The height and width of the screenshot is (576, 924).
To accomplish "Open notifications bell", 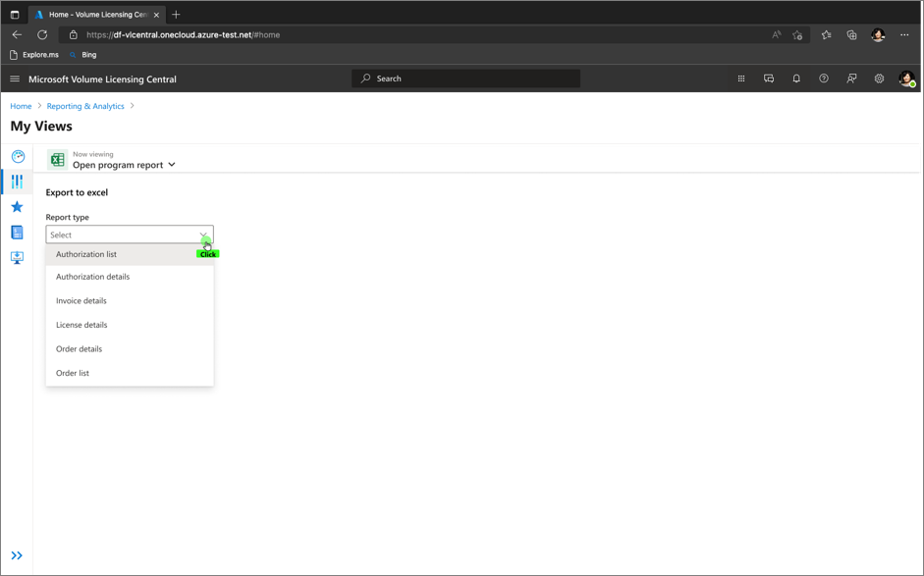I will click(x=796, y=79).
